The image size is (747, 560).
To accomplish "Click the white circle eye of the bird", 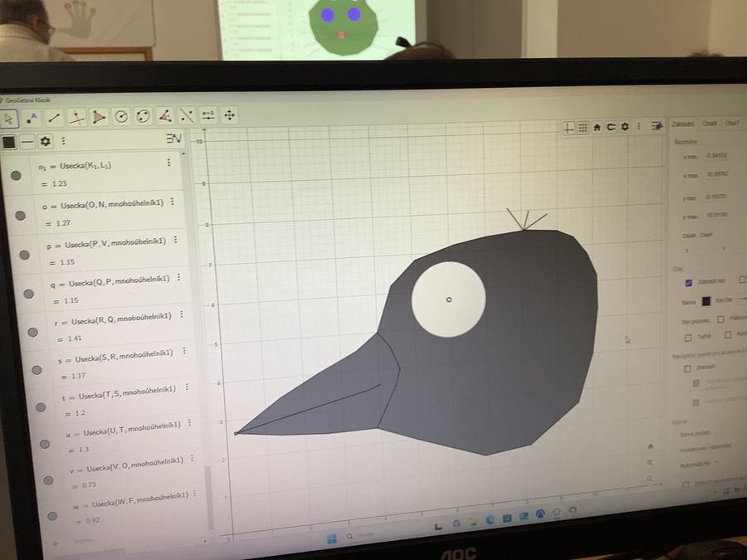I will [448, 299].
